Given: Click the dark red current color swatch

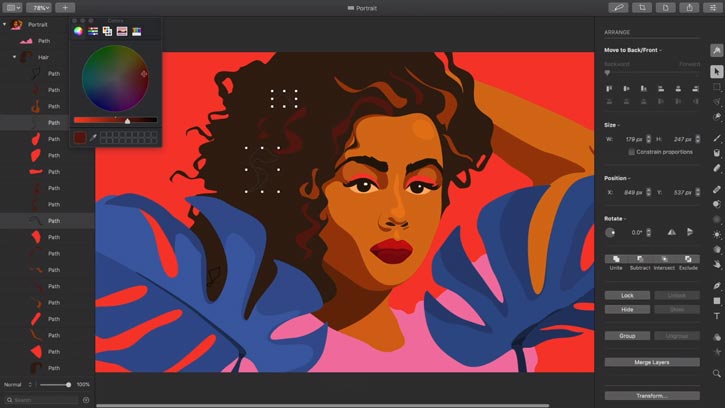Looking at the screenshot, I should point(80,137).
